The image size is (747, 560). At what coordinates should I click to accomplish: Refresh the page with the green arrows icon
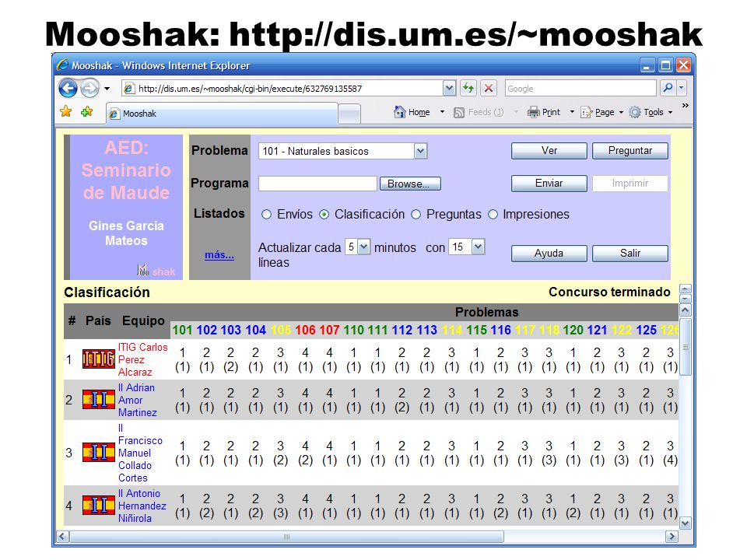tap(468, 88)
